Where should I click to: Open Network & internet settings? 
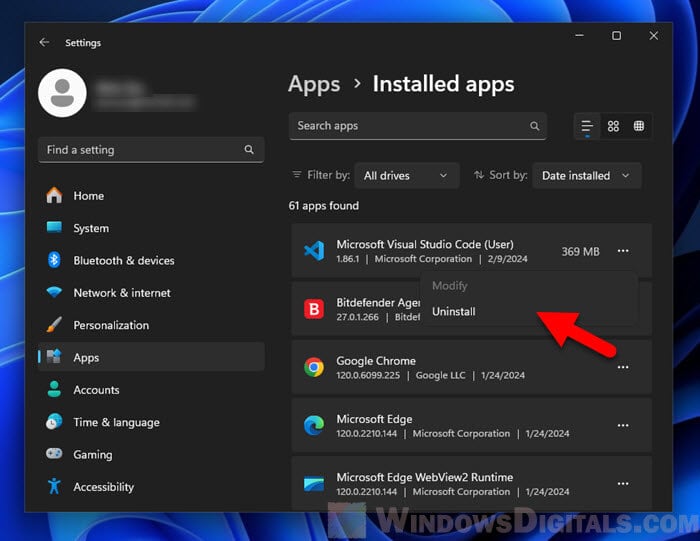pyautogui.click(x=151, y=293)
